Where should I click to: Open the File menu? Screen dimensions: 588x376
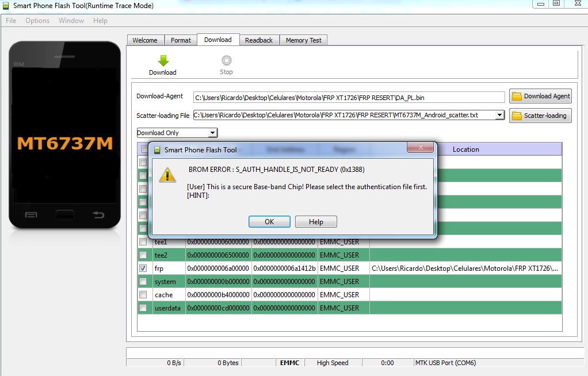(x=11, y=21)
